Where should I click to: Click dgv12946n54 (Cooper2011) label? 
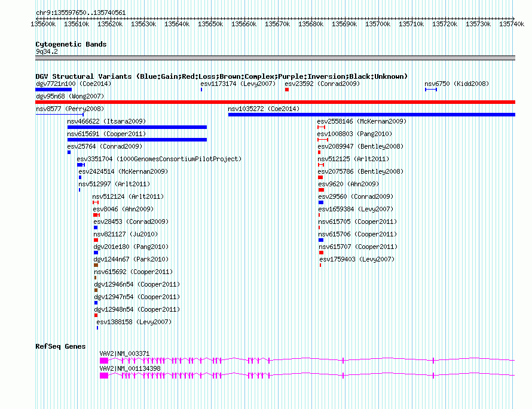point(137,284)
